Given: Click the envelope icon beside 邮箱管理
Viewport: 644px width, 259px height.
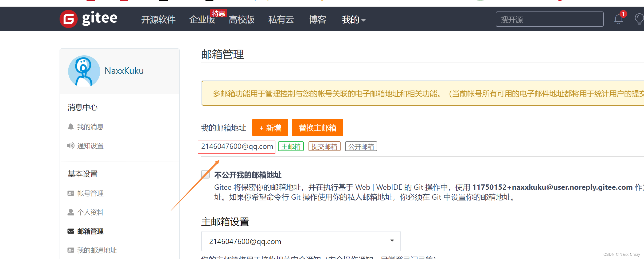Looking at the screenshot, I should click(x=70, y=231).
